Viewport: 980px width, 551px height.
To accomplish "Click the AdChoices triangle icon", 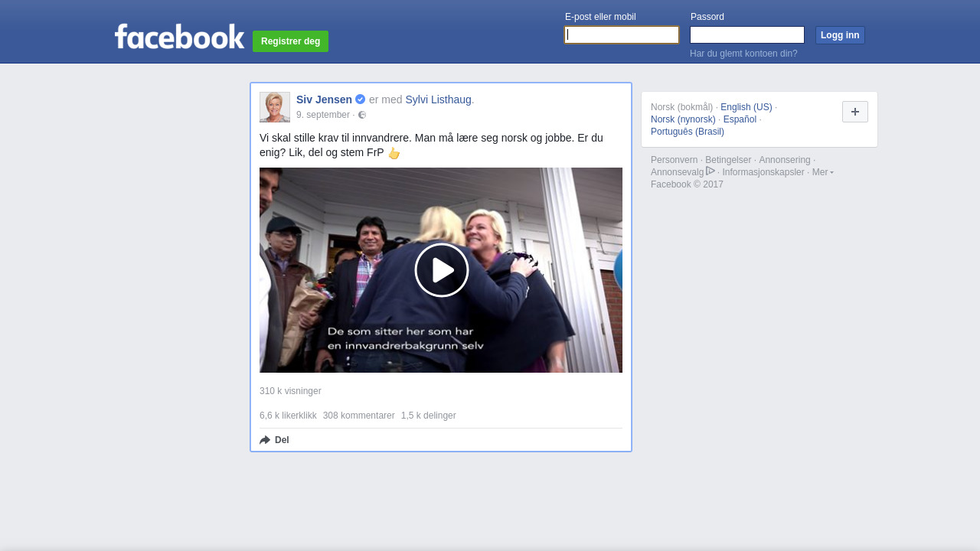I will 710,171.
